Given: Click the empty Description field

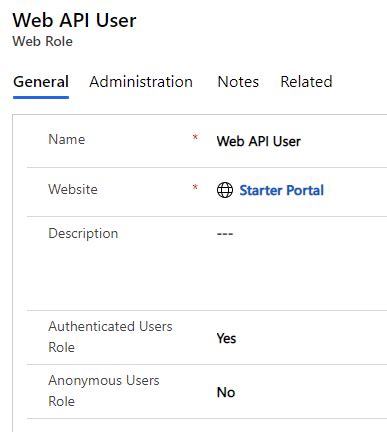Looking at the screenshot, I should point(225,234).
